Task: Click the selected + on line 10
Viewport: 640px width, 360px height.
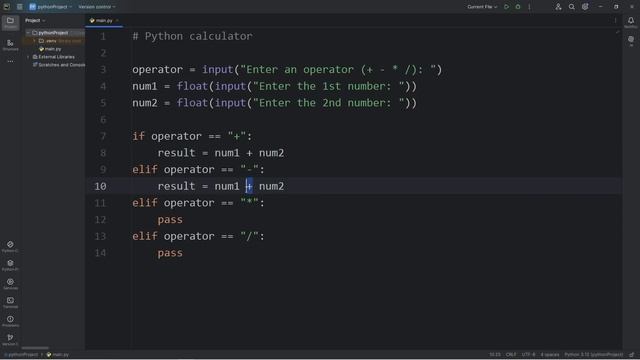Action: tap(249, 186)
